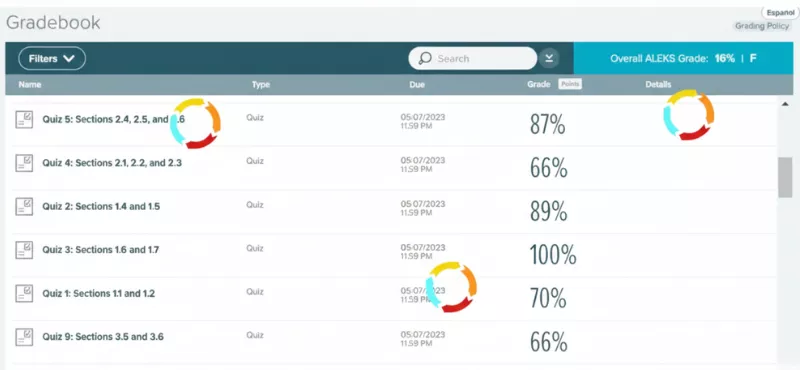Click the due date of Quiz 9

(x=422, y=339)
